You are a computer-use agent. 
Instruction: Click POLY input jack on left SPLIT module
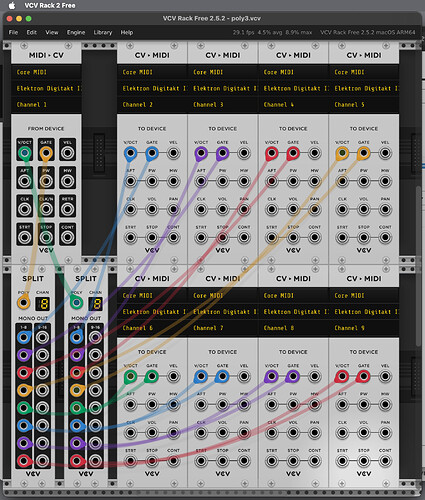tap(23, 303)
